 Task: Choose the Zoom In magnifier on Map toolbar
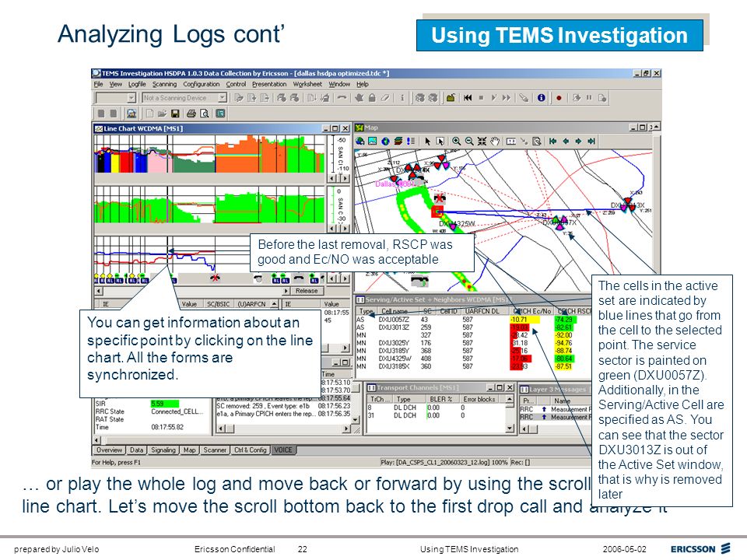click(x=457, y=142)
